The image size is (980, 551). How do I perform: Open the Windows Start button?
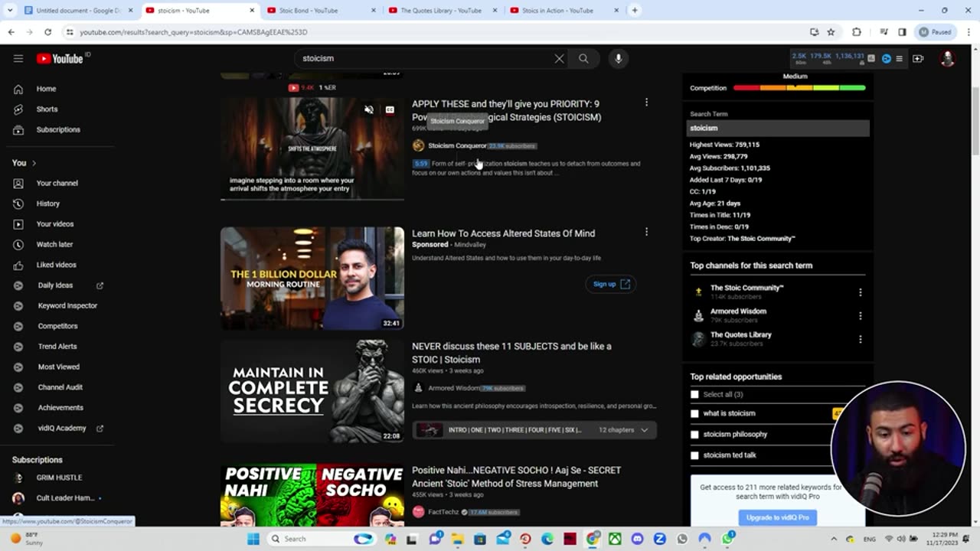click(253, 539)
